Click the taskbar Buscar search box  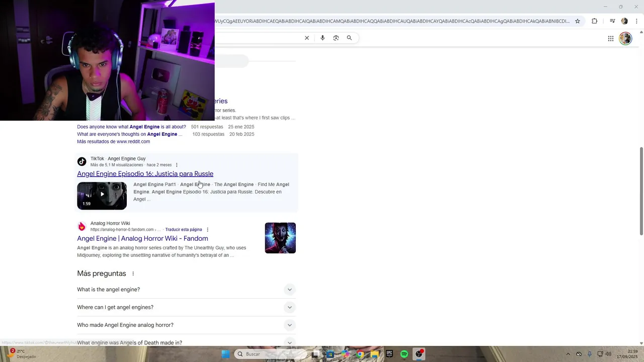(269, 354)
